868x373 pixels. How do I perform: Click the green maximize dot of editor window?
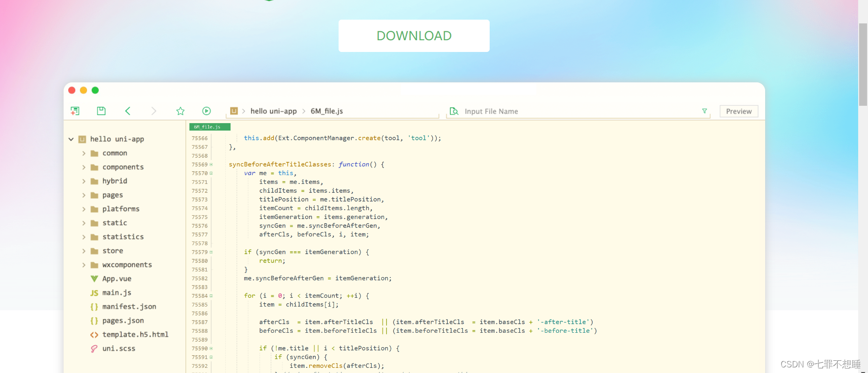tap(95, 90)
